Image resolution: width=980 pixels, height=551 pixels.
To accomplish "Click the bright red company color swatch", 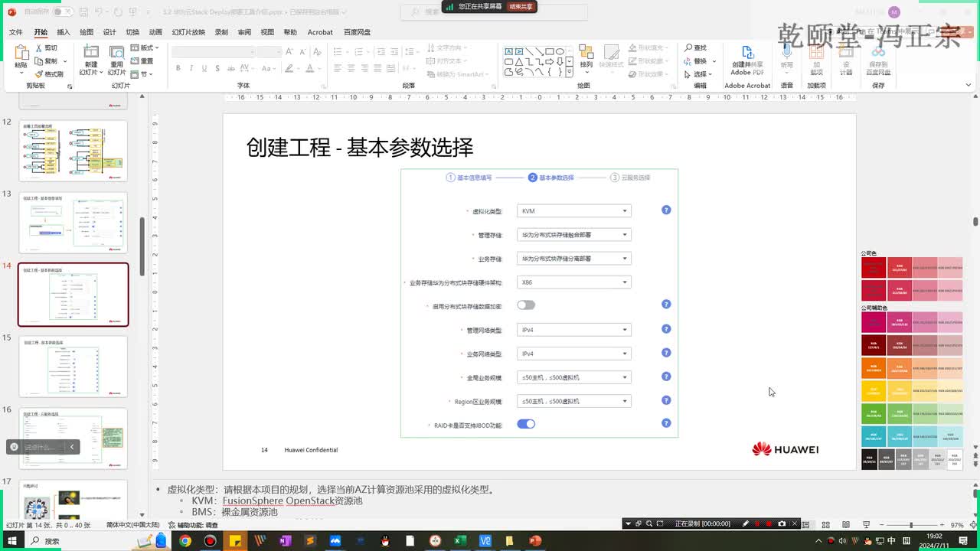I will pyautogui.click(x=874, y=267).
